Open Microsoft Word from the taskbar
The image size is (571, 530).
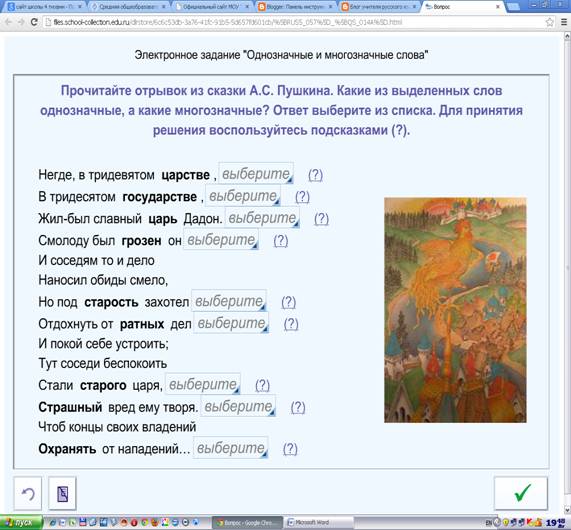click(x=318, y=523)
